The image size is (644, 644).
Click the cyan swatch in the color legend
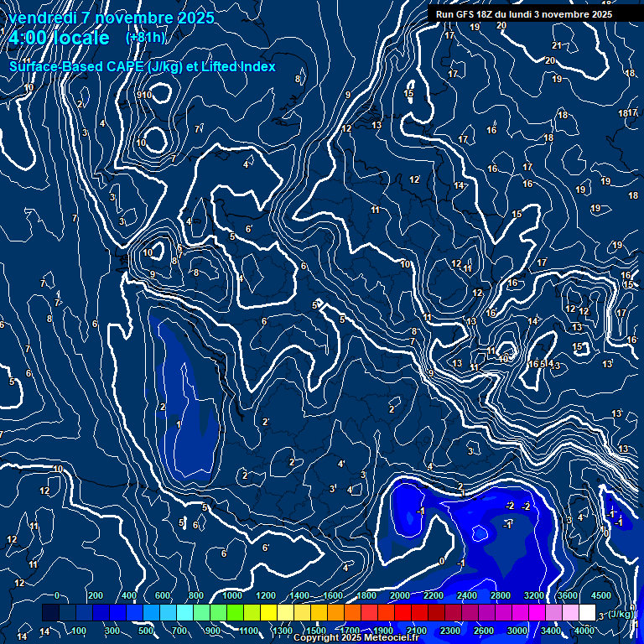pos(184,612)
